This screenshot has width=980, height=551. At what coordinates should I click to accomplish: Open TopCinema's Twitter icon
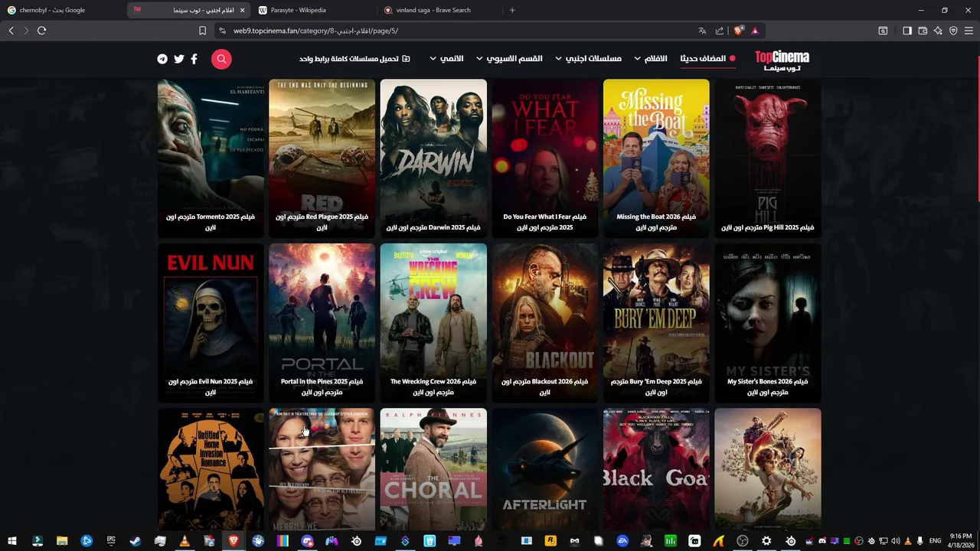click(178, 59)
